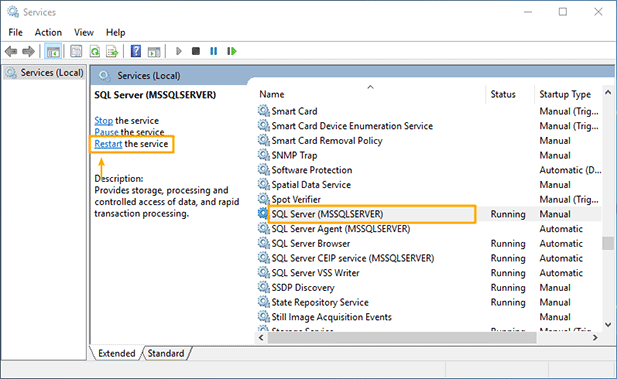The height and width of the screenshot is (379, 617).
Task: Click the gear icon of the Smart Card service
Action: coord(263,111)
